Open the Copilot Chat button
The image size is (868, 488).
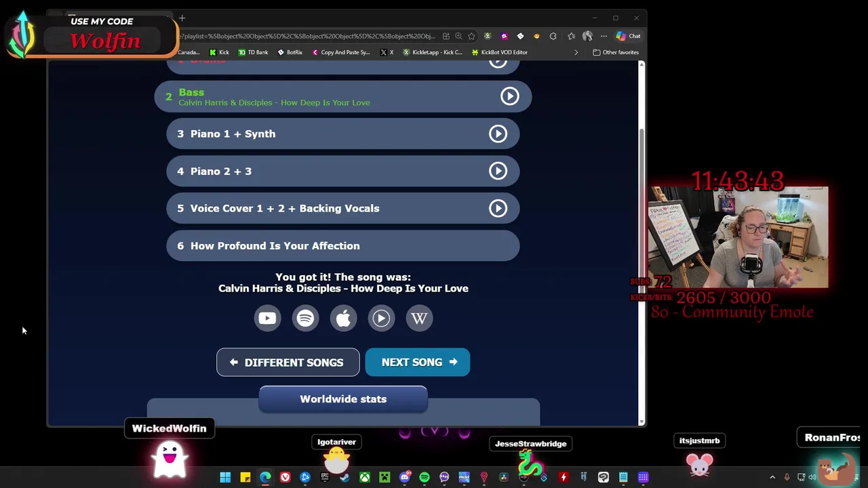coord(628,36)
